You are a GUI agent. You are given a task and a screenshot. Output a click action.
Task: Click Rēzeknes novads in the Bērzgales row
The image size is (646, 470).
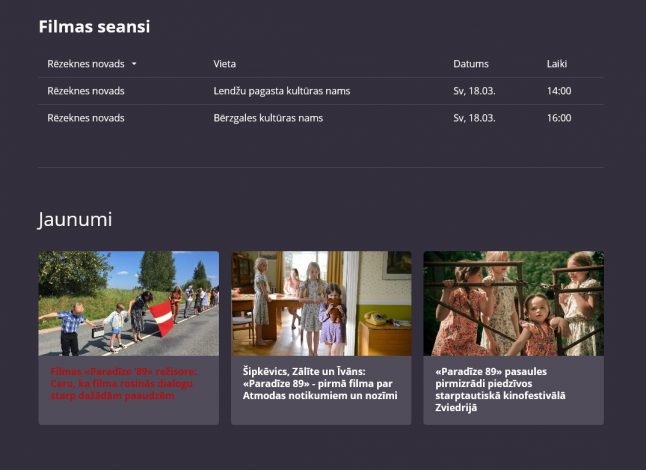click(86, 118)
